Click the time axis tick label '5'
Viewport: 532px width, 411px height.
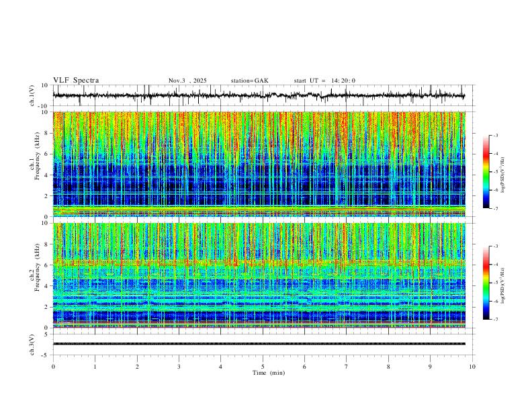(x=263, y=367)
